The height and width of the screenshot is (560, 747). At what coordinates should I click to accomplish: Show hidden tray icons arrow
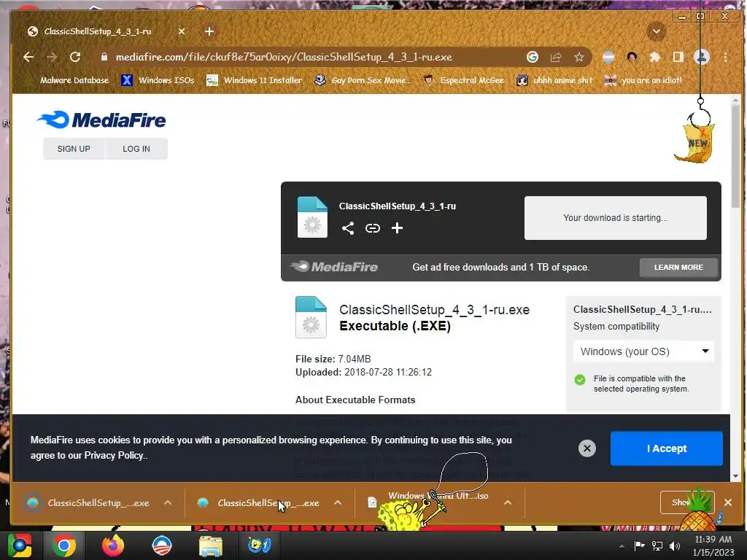622,546
